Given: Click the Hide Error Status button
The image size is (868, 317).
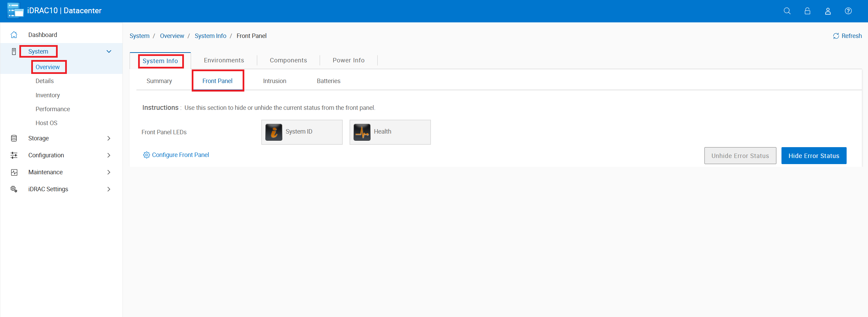Looking at the screenshot, I should pos(814,156).
